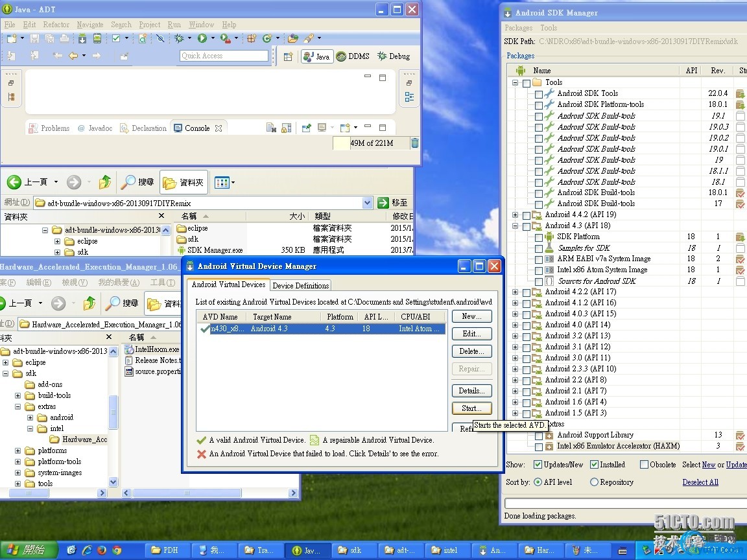The width and height of the screenshot is (747, 560).
Task: Open the explorer address bar dropdown
Action: click(368, 203)
